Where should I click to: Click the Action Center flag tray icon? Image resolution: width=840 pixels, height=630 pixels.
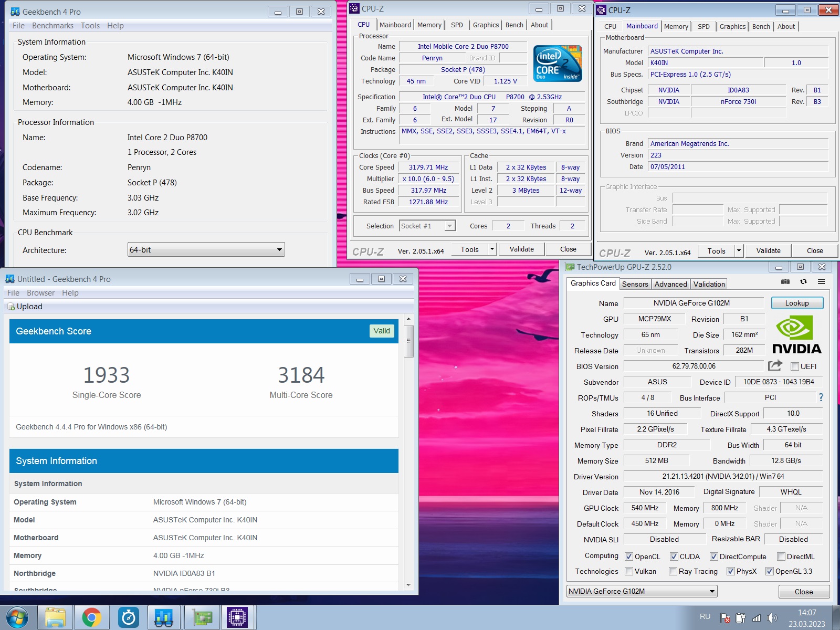click(725, 618)
